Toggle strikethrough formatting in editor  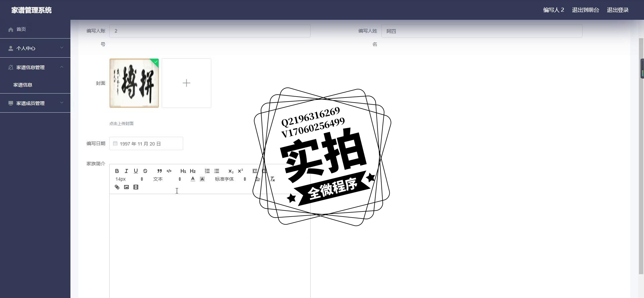[x=145, y=171]
